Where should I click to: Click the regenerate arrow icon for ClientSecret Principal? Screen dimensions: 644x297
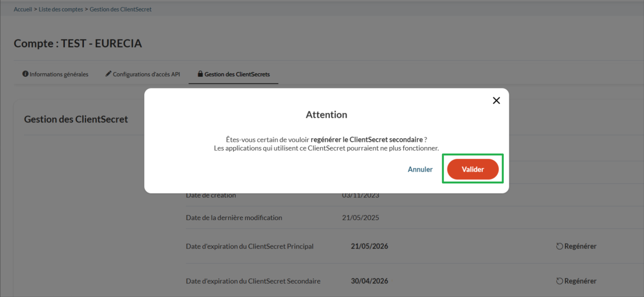(560, 246)
